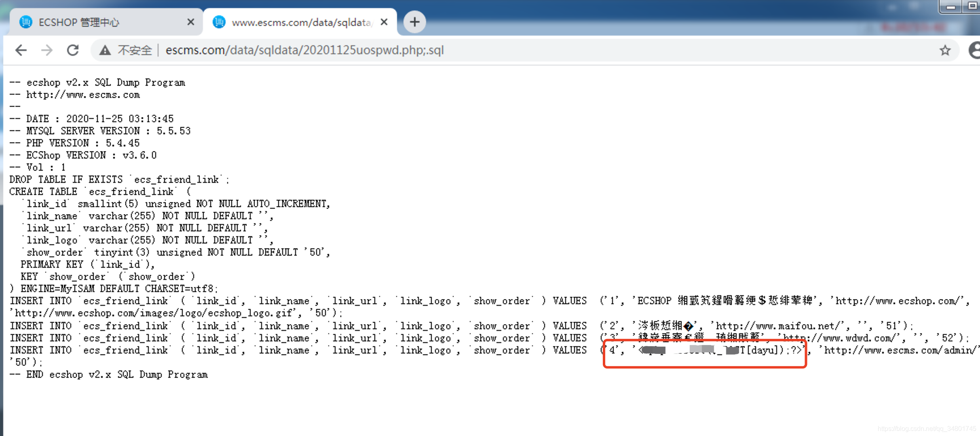The height and width of the screenshot is (436, 980).
Task: Click the 'CREATE TABLE ecs_friend_link' line
Action: coord(100,192)
